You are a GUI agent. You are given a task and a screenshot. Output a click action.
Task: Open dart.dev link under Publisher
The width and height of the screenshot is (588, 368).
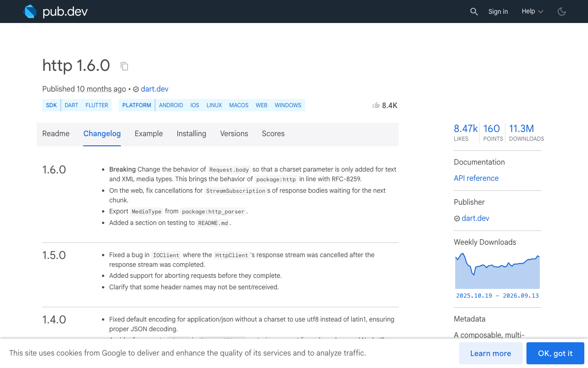coord(475,218)
